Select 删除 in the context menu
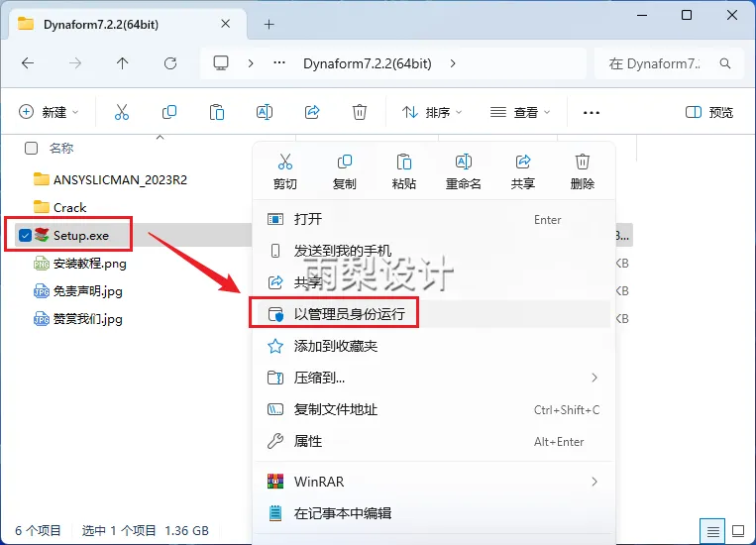Screen dimensions: 756x545 tap(582, 171)
